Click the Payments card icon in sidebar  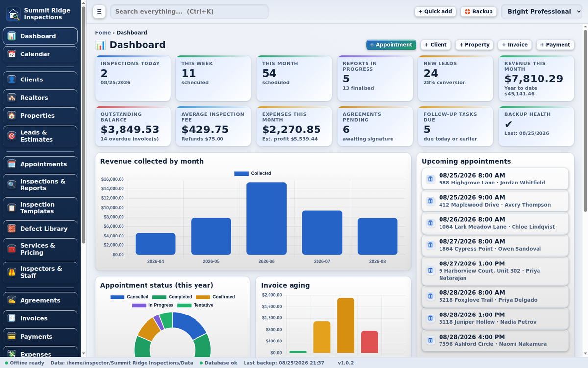[x=12, y=337]
